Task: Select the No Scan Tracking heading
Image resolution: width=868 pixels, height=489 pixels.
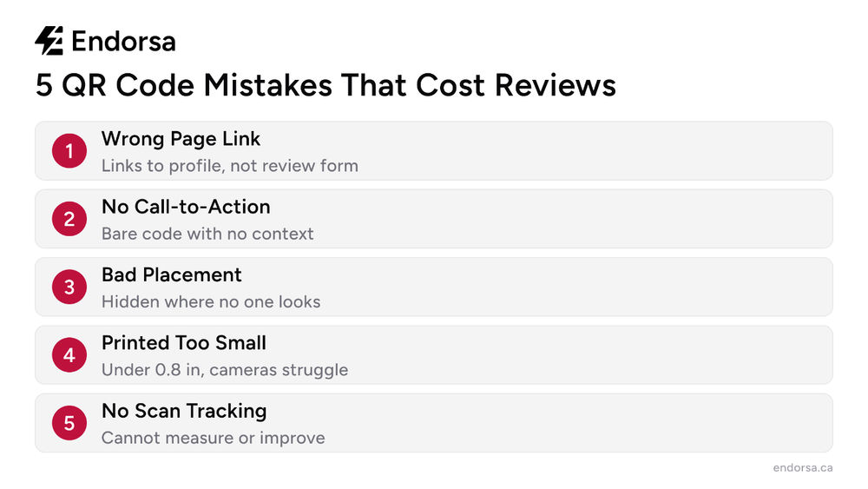Action: (184, 411)
